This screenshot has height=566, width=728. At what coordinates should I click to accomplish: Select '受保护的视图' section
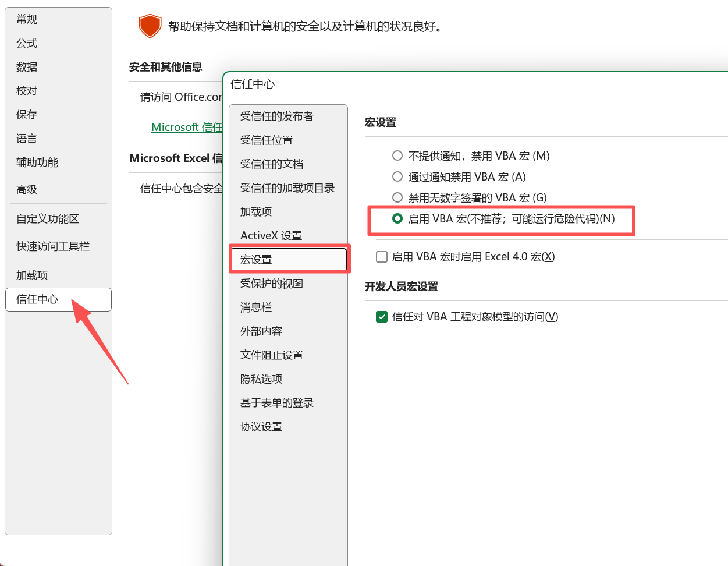[272, 284]
